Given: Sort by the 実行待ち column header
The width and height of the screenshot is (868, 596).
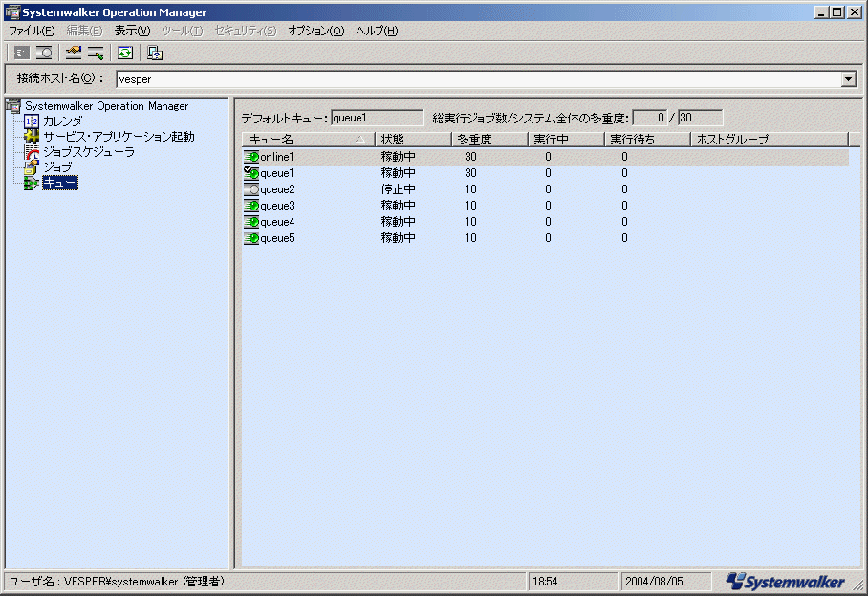Looking at the screenshot, I should [x=647, y=140].
